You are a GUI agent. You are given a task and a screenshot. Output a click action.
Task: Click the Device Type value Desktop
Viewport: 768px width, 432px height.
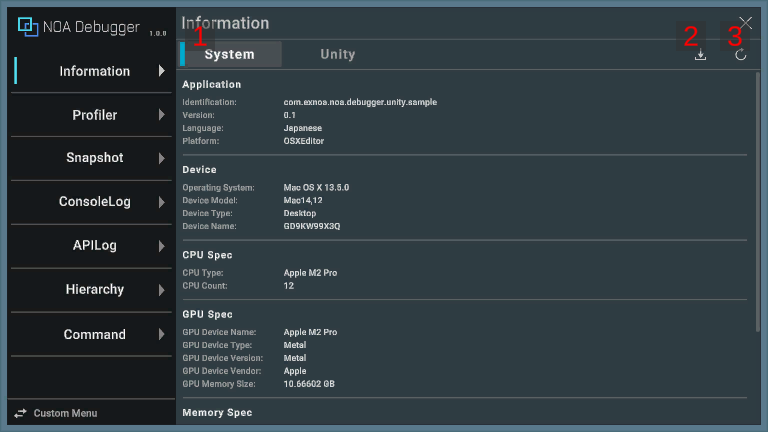click(300, 213)
